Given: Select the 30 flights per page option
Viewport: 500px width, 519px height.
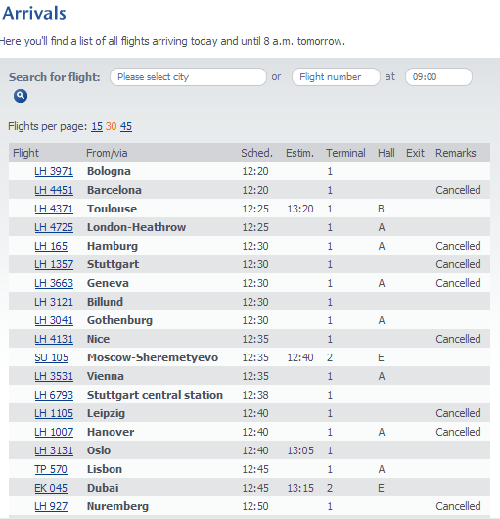Looking at the screenshot, I should [111, 126].
